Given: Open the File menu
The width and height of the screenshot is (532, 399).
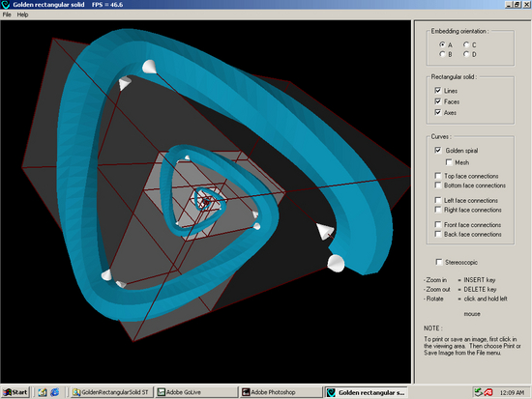Looking at the screenshot, I should click(x=7, y=14).
